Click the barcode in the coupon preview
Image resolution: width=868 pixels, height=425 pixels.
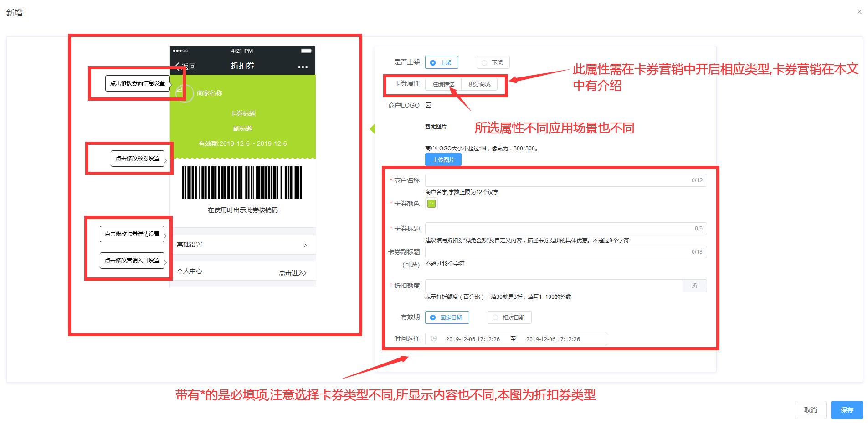[242, 182]
